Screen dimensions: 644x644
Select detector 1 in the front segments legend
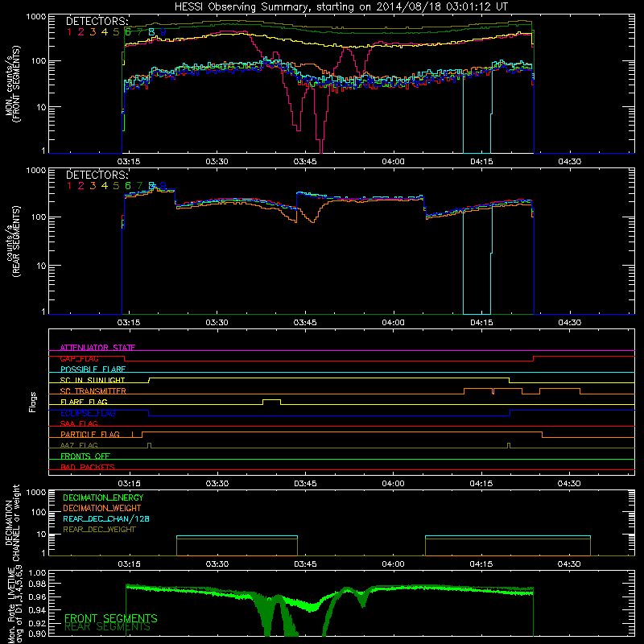[69, 32]
